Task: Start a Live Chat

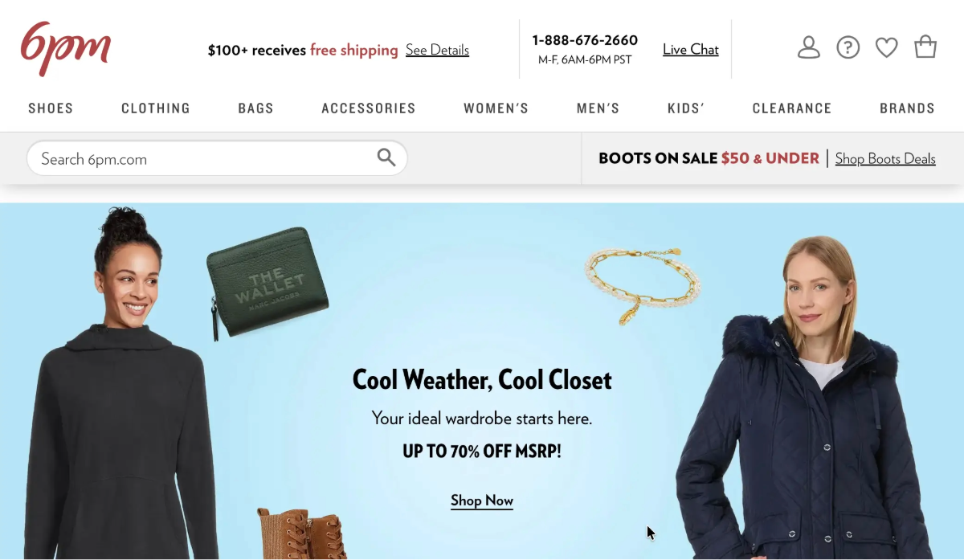Action: pyautogui.click(x=691, y=49)
